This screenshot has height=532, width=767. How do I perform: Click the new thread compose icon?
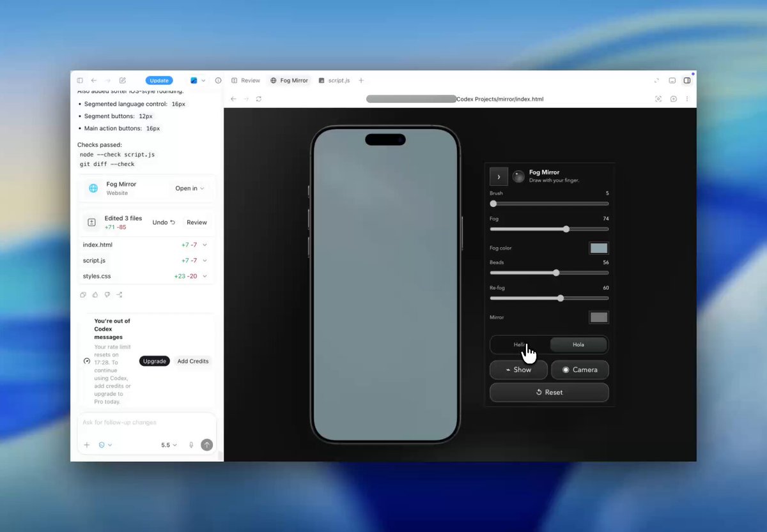tap(123, 80)
